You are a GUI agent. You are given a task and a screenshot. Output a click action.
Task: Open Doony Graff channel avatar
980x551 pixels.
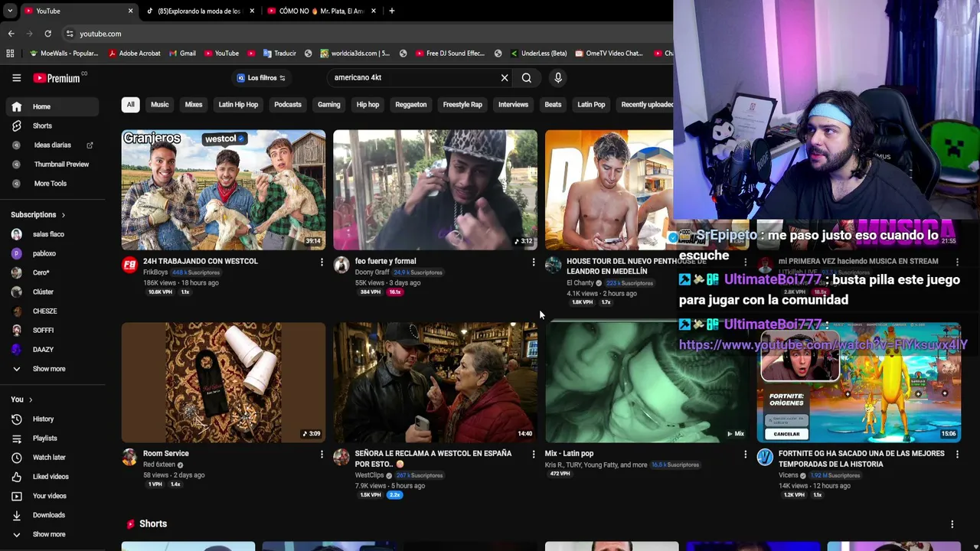[x=341, y=265]
